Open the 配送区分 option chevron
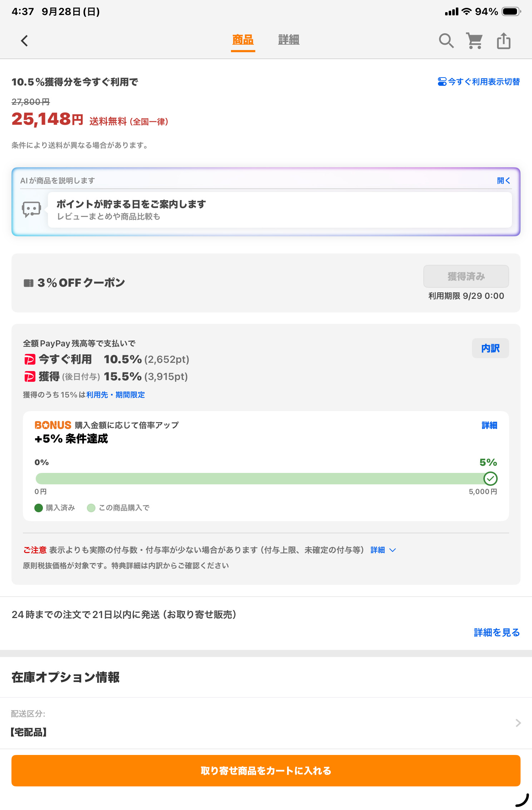 click(518, 723)
